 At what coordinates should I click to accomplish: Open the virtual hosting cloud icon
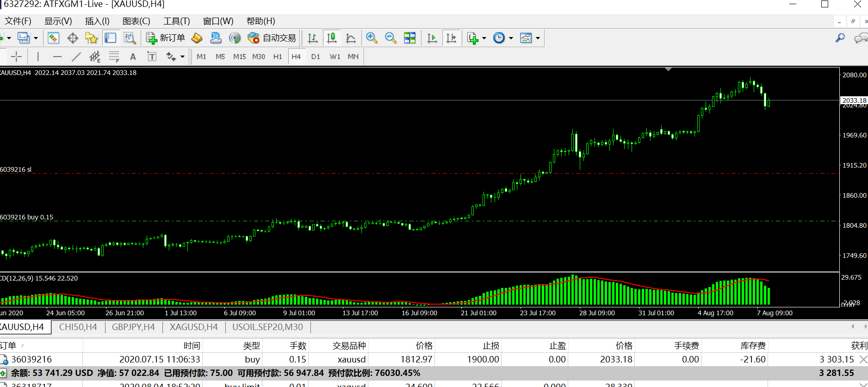pos(216,38)
